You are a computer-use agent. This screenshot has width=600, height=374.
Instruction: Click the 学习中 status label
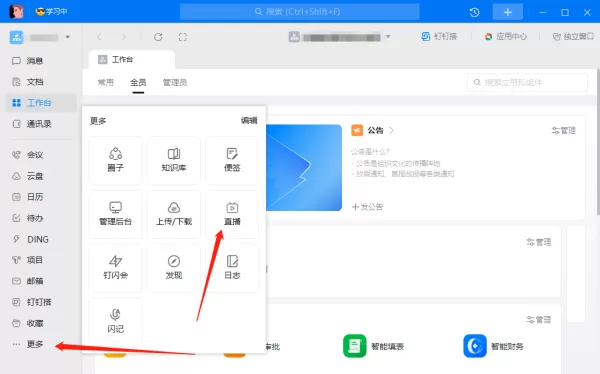[x=52, y=12]
